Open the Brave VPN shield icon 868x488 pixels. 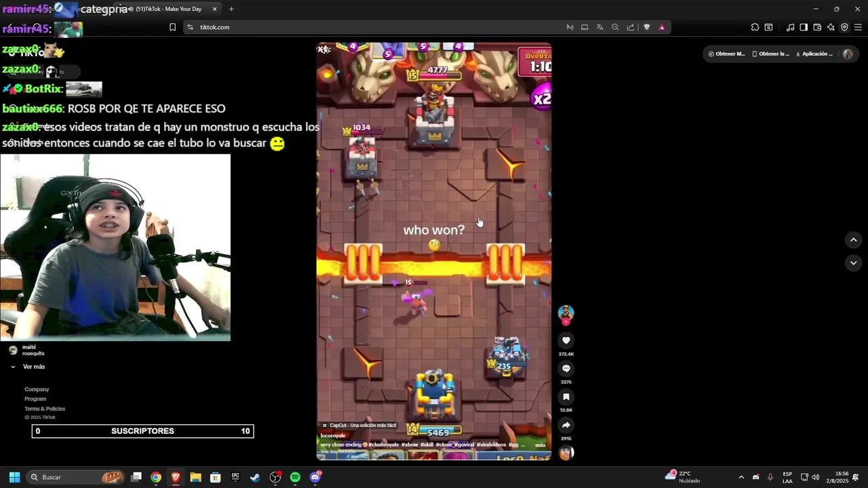pos(844,27)
